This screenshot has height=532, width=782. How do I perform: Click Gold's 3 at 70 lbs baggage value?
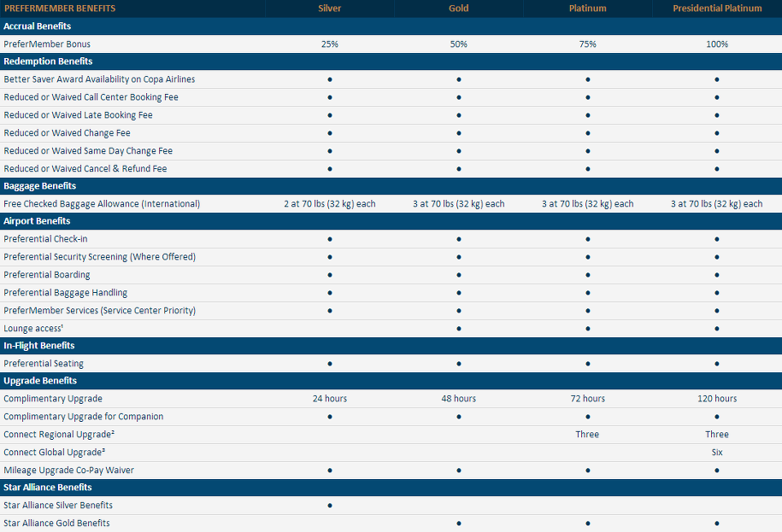[458, 204]
